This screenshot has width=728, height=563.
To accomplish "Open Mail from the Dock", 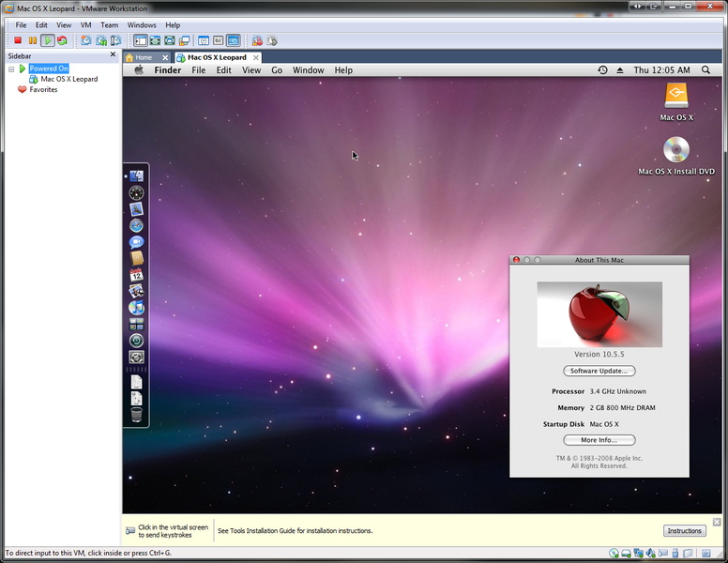I will click(x=137, y=209).
